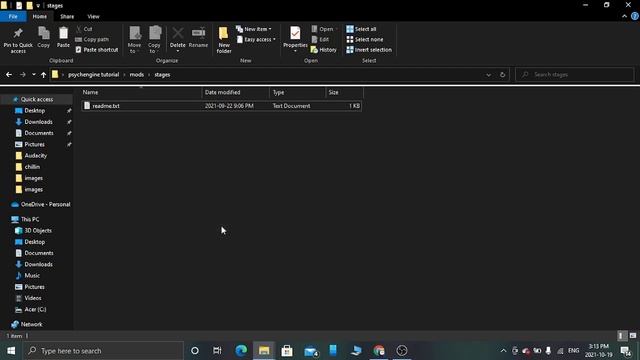Open Microsoft Store from taskbar
This screenshot has width=640, height=360.
pos(287,351)
